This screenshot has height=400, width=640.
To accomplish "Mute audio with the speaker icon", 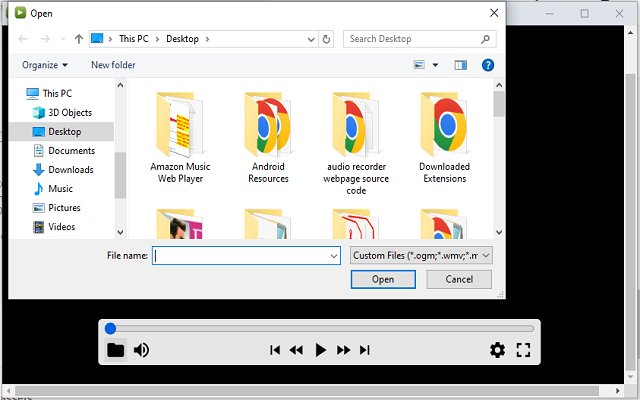I will [x=141, y=350].
